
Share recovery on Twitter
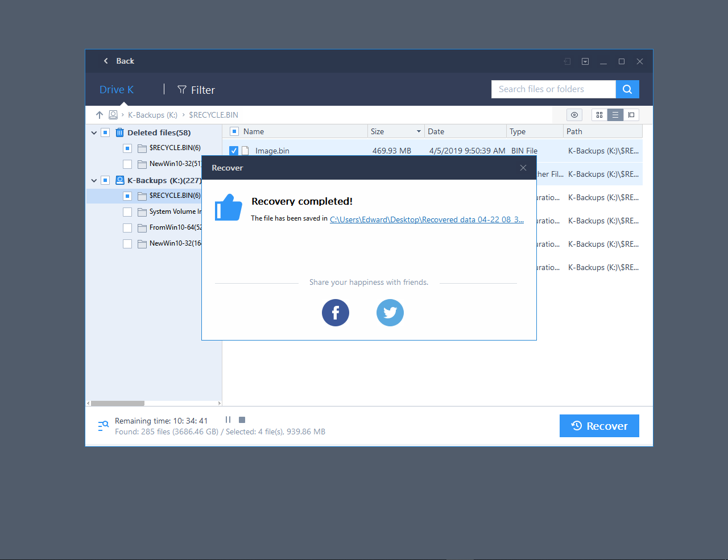[390, 313]
